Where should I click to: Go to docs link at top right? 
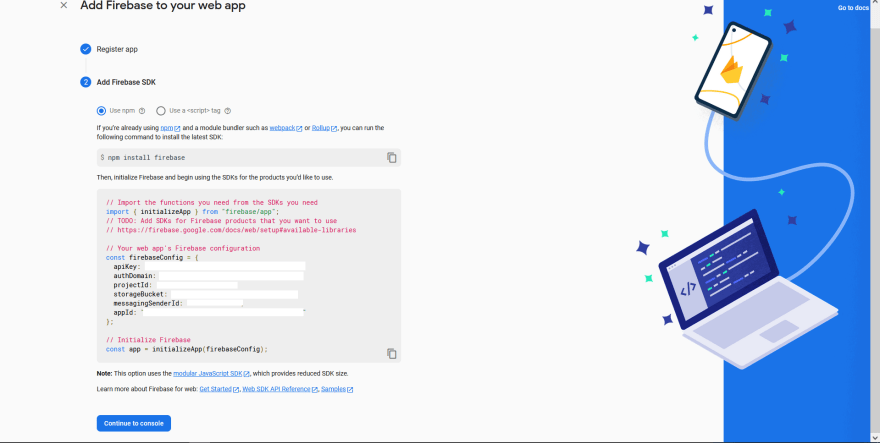coord(853,8)
